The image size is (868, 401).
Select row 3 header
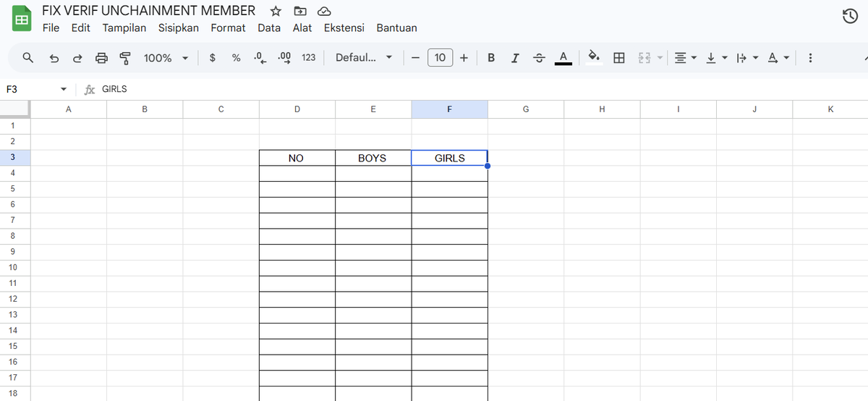(x=14, y=158)
